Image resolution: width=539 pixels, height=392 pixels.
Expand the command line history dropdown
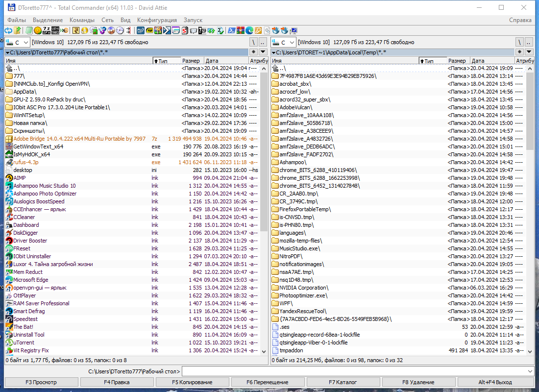coord(530,371)
